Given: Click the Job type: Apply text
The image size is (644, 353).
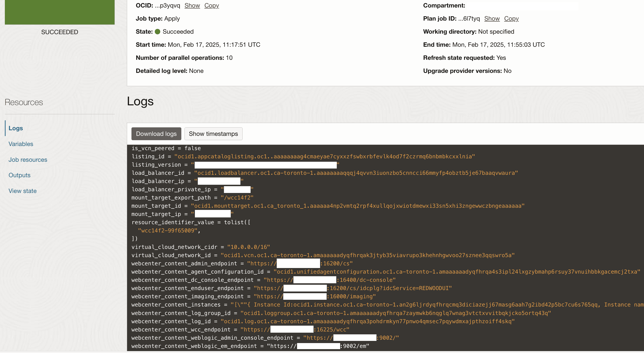Looking at the screenshot, I should pos(158,18).
